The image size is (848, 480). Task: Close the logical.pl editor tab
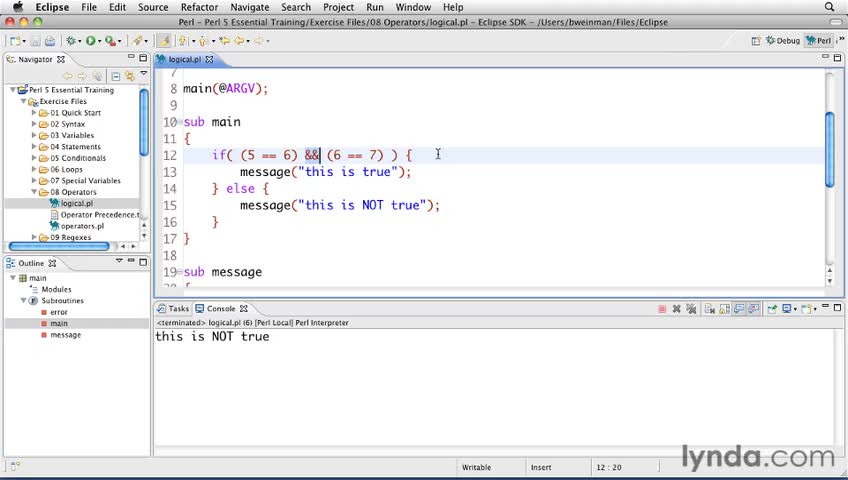click(209, 59)
